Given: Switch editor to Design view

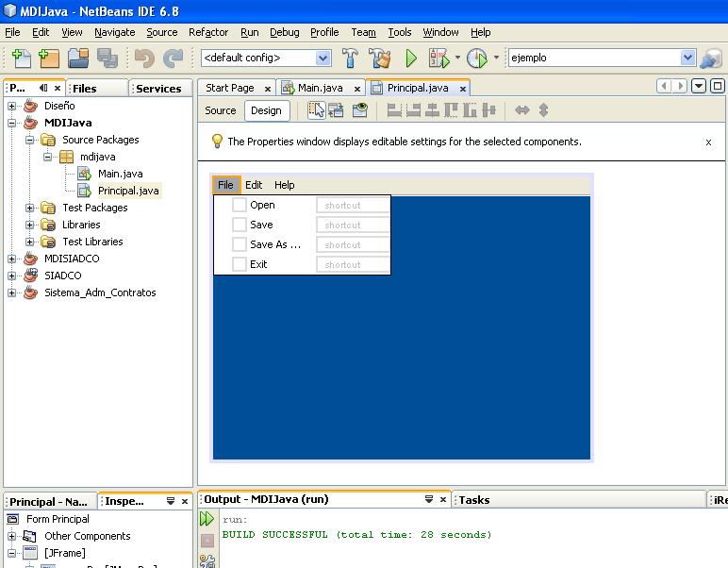Looking at the screenshot, I should pos(267,110).
